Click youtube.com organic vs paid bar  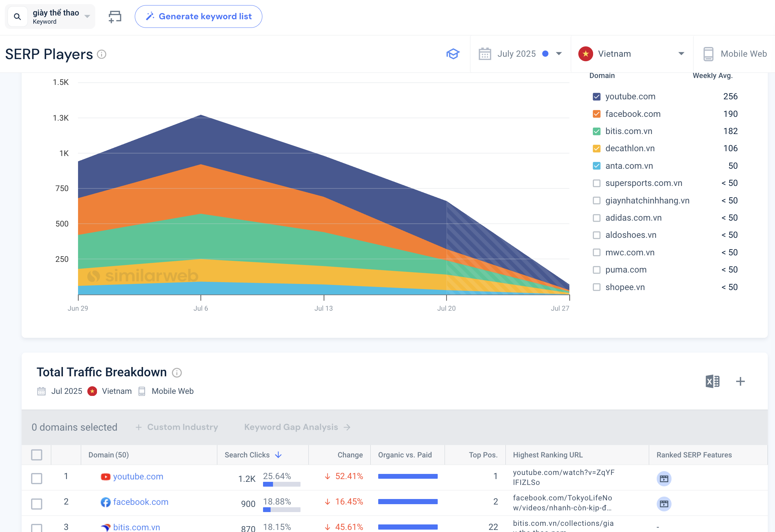pyautogui.click(x=408, y=476)
